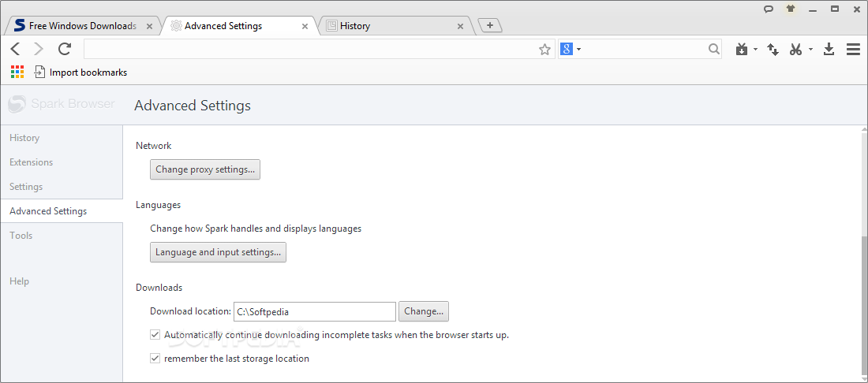
Task: Open the shirt skin-changer icon
Action: click(791, 9)
